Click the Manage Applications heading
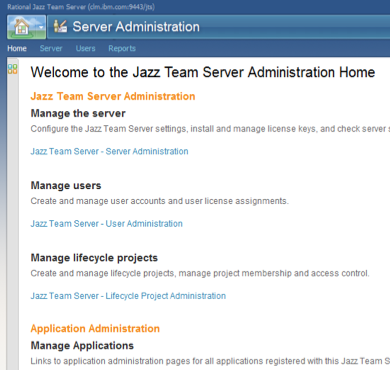 tap(82, 346)
